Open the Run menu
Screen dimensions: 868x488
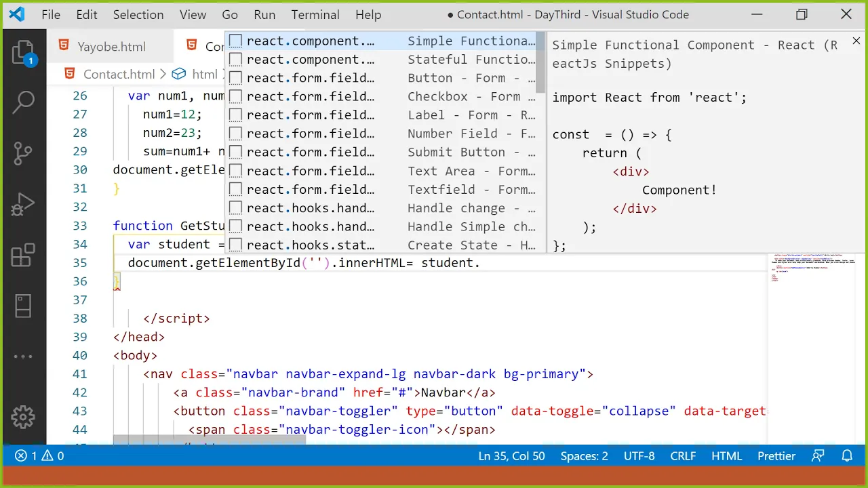[x=264, y=14]
